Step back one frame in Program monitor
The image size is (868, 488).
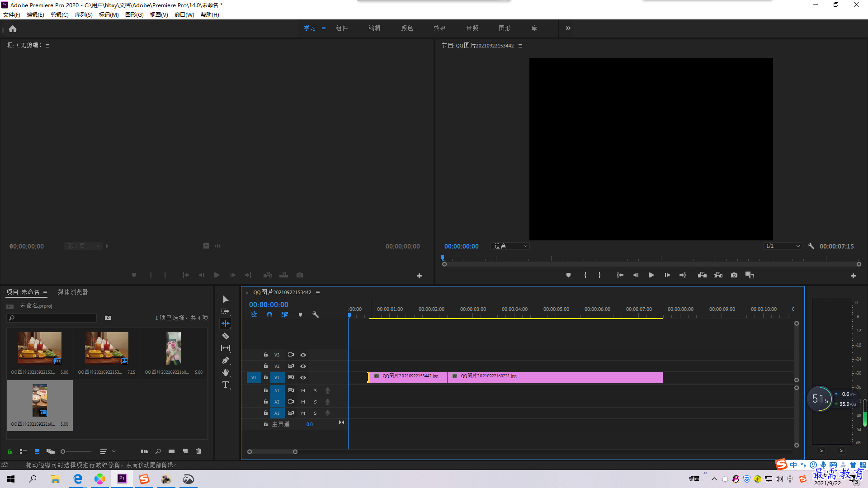[x=636, y=275]
